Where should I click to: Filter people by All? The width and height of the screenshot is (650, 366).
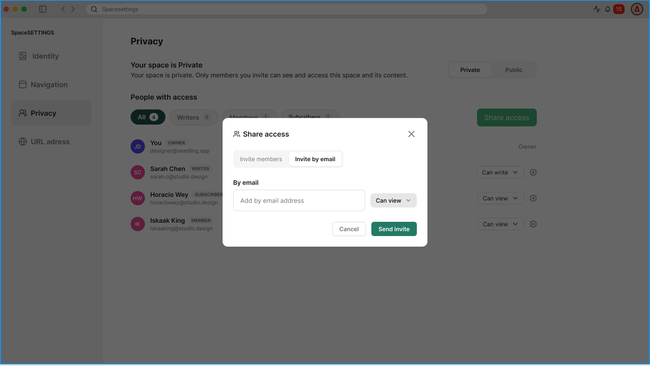[148, 117]
